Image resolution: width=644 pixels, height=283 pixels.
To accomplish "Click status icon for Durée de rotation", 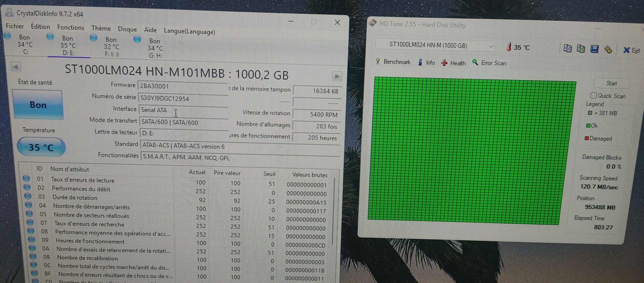I will point(28,196).
